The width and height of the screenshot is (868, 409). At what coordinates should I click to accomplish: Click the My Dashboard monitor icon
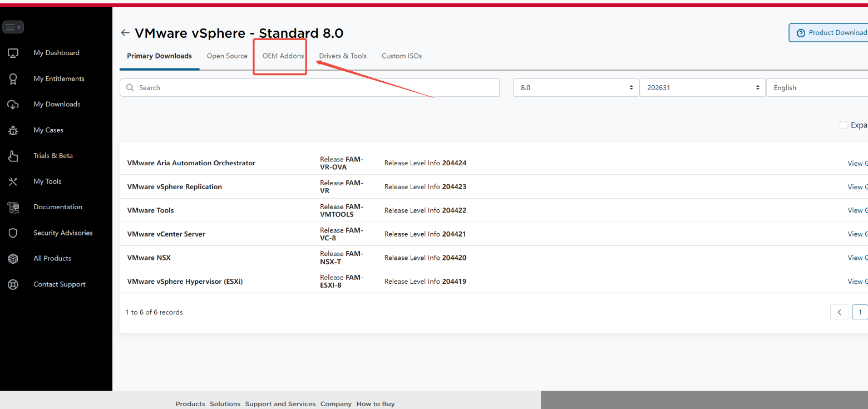[x=13, y=53]
